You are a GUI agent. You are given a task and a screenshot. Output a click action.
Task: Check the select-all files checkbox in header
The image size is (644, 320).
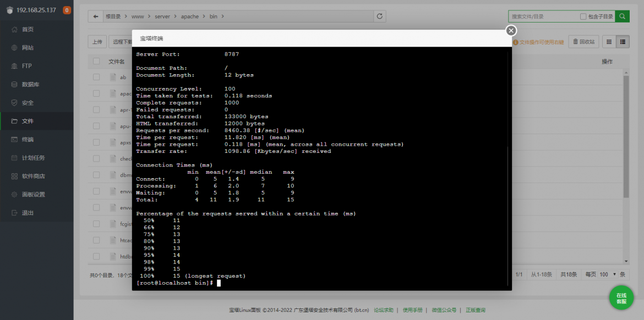coord(96,61)
